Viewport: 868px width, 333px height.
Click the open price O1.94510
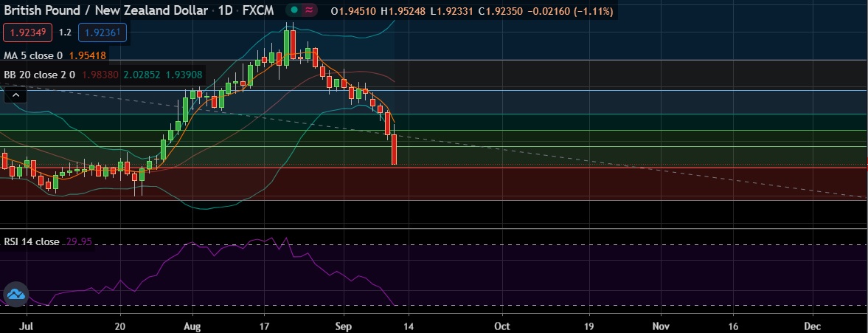(x=352, y=11)
